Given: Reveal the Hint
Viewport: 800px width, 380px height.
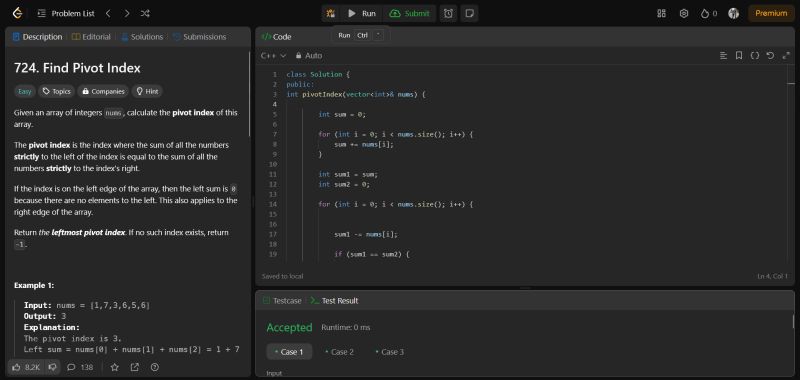Looking at the screenshot, I should point(147,91).
